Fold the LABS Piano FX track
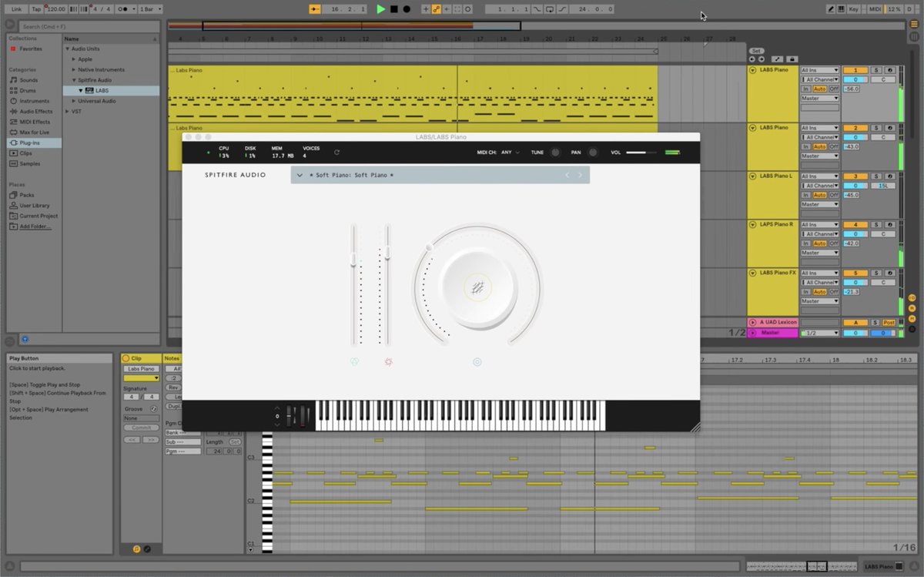The image size is (924, 577). 753,273
